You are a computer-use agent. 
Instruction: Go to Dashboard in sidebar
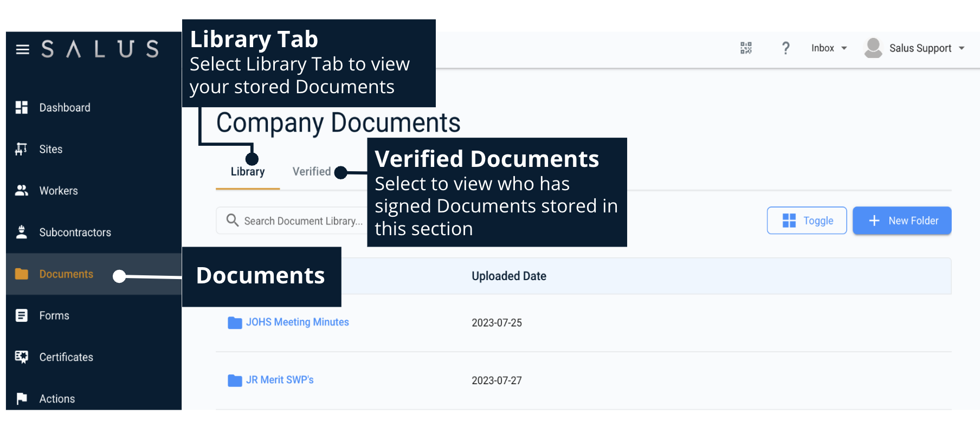[x=65, y=107]
